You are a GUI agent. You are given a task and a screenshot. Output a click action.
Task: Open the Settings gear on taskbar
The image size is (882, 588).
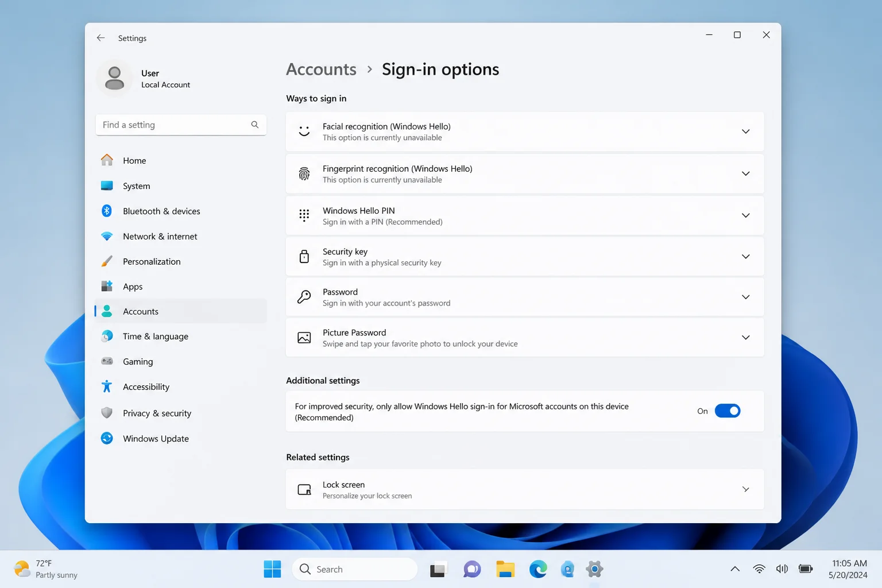pyautogui.click(x=594, y=569)
